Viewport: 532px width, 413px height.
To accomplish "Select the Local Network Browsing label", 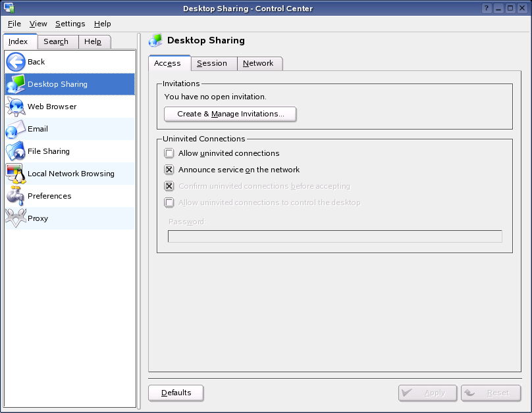I will (x=71, y=174).
